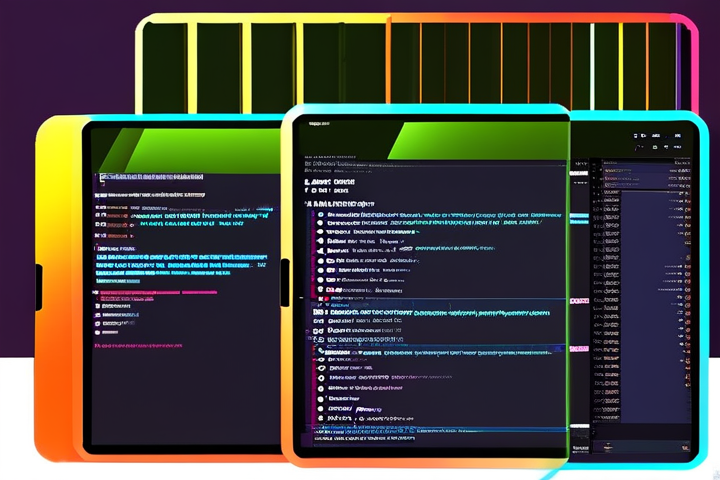Click the first round bullet icon in center tablet list
The height and width of the screenshot is (480, 720).
tap(321, 214)
